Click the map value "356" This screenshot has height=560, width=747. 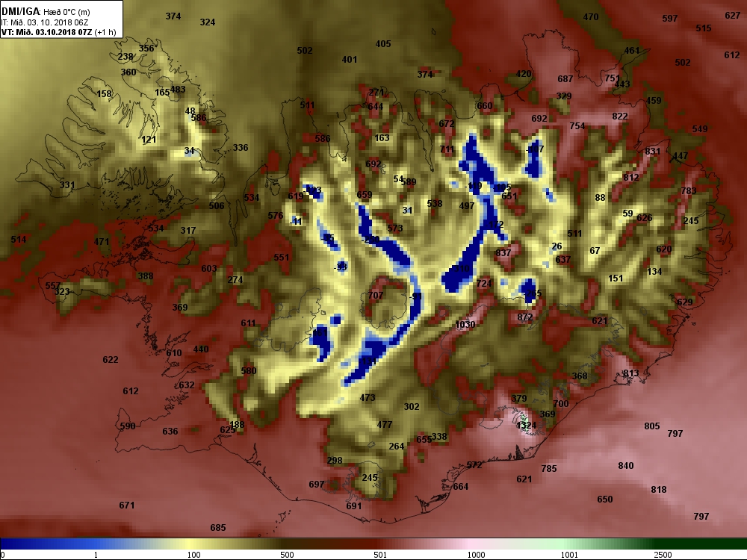[146, 48]
